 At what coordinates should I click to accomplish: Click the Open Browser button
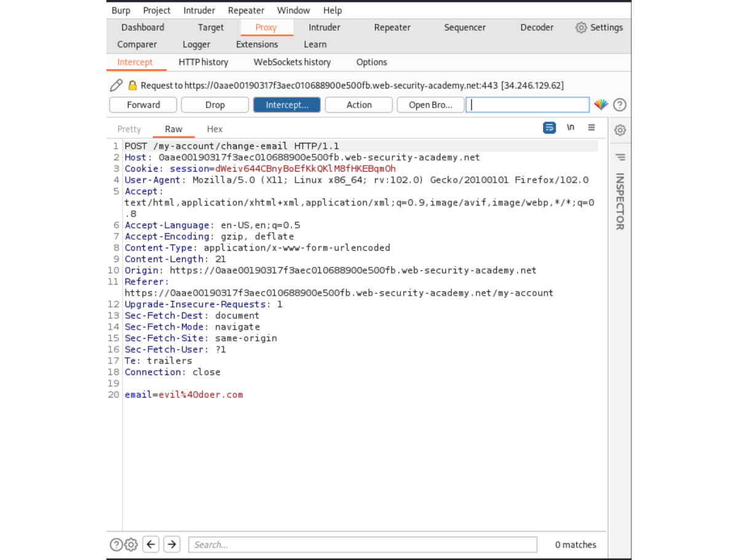click(431, 105)
